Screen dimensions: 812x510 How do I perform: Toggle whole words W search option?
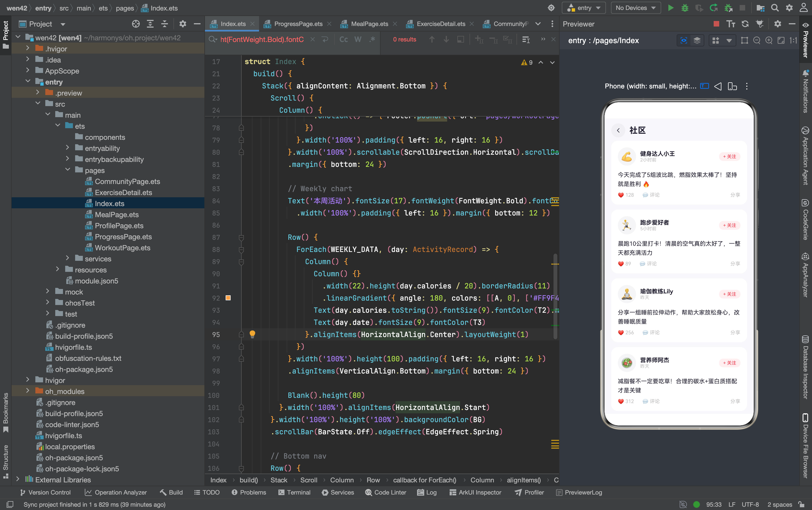click(358, 40)
